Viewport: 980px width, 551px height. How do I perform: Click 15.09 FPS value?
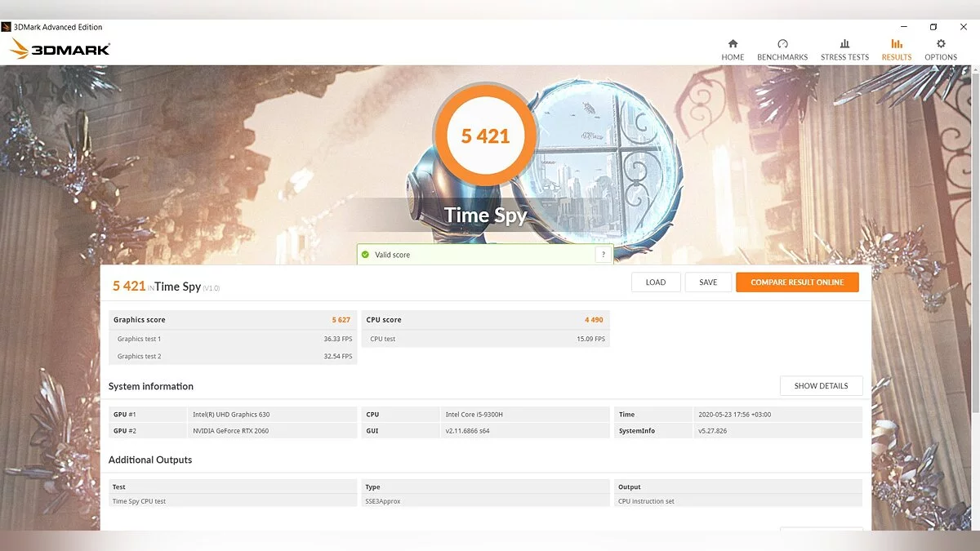(590, 339)
